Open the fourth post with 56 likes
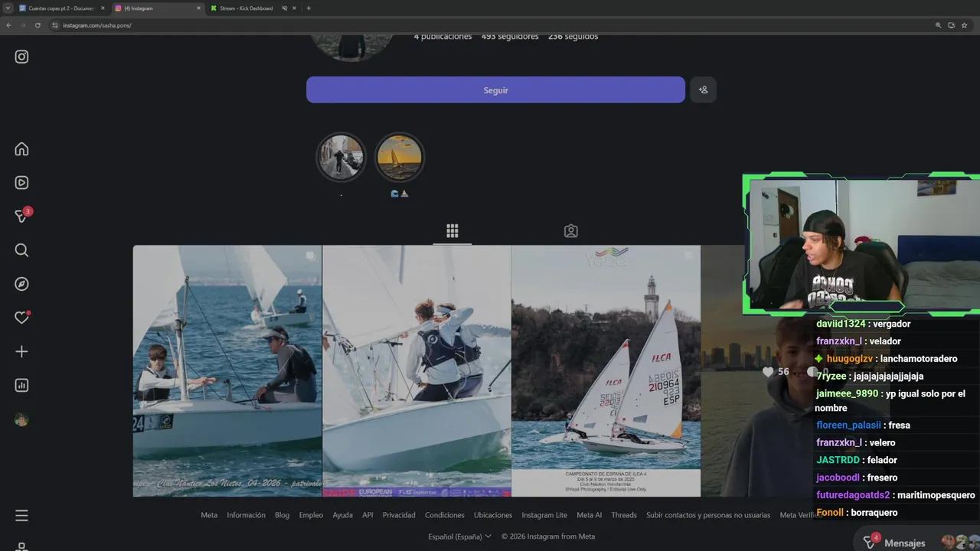 [x=758, y=371]
